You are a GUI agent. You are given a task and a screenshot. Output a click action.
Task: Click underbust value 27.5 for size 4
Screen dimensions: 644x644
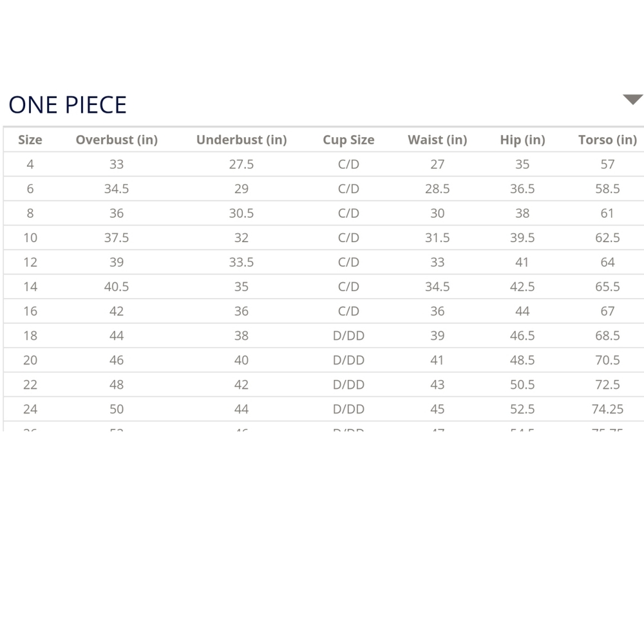click(241, 164)
